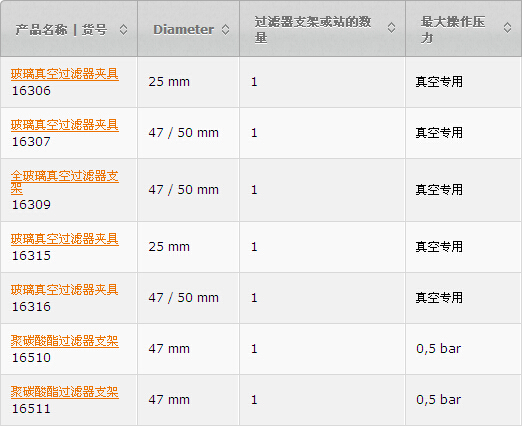Select the 25 mm cell in row 16306
The width and height of the screenshot is (522, 426).
pyautogui.click(x=188, y=82)
